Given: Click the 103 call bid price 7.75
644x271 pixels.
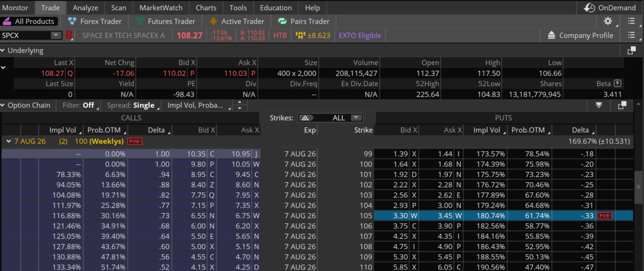Looking at the screenshot, I should click(x=198, y=195).
